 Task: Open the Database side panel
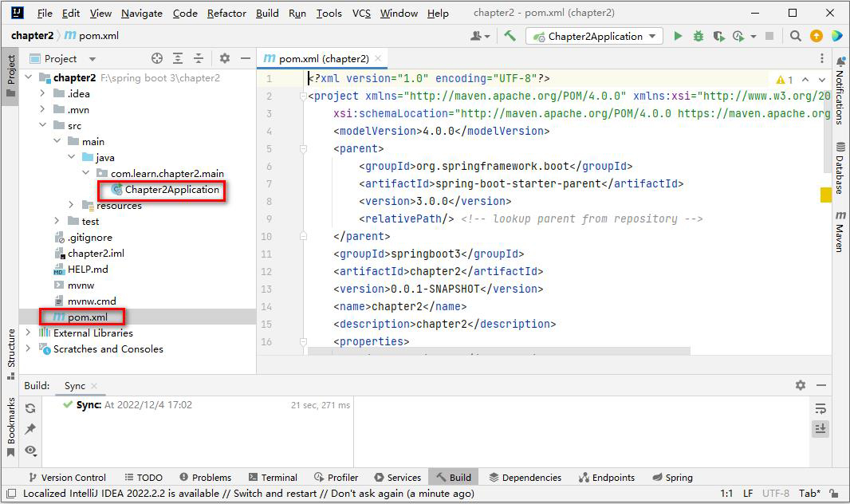click(840, 168)
